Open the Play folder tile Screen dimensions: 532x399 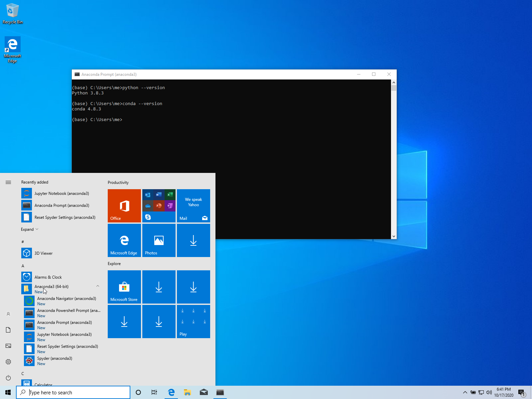[194, 322]
